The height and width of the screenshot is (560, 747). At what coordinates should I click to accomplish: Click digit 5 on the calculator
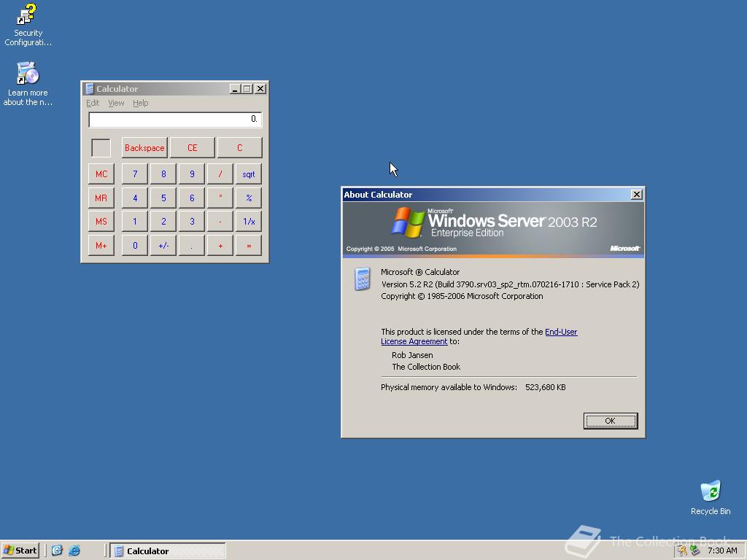163,198
